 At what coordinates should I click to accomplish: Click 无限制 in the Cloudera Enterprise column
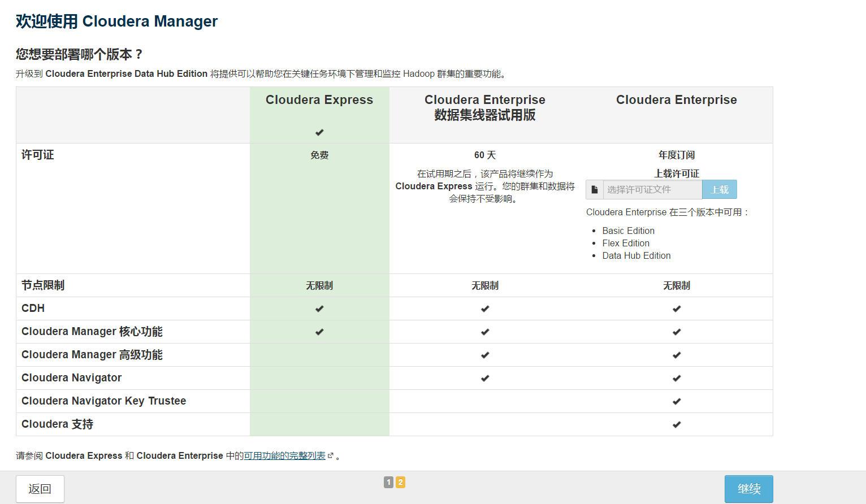[x=677, y=286]
